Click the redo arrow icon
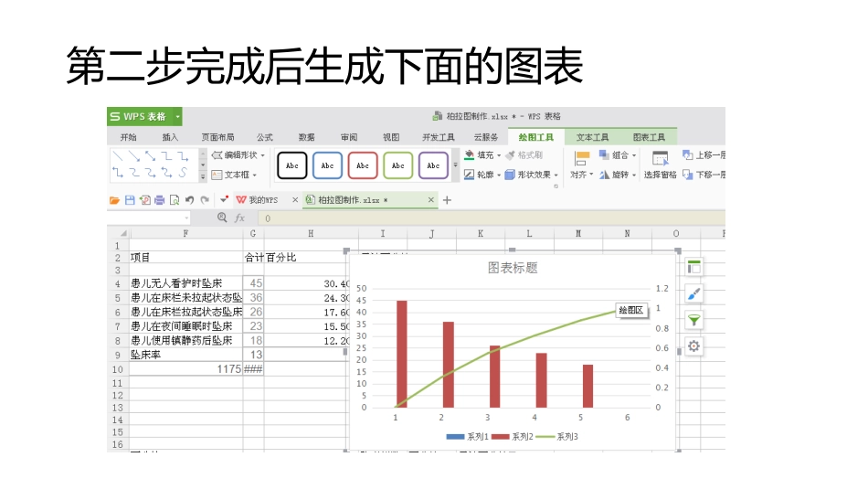The image size is (868, 489). (x=205, y=200)
